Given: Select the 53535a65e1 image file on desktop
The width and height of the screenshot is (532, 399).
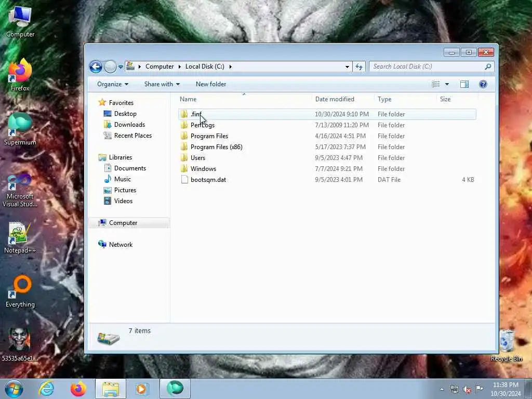Looking at the screenshot, I should 20,344.
